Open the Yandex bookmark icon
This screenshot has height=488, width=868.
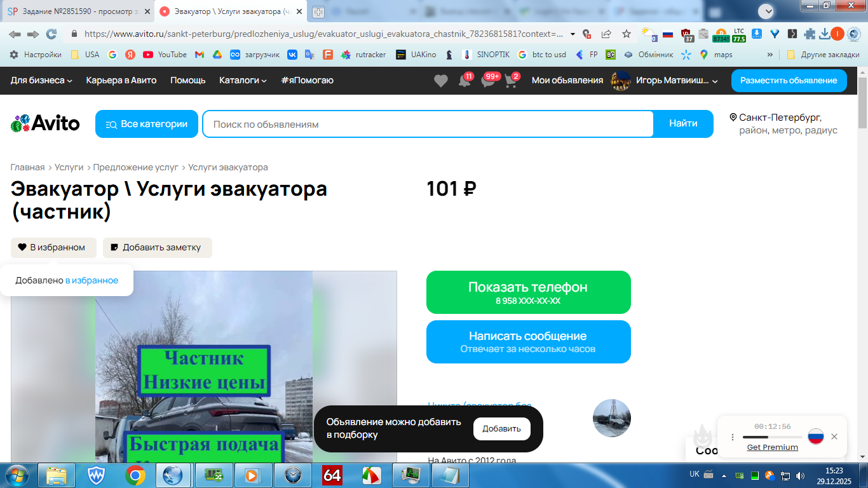coord(130,55)
